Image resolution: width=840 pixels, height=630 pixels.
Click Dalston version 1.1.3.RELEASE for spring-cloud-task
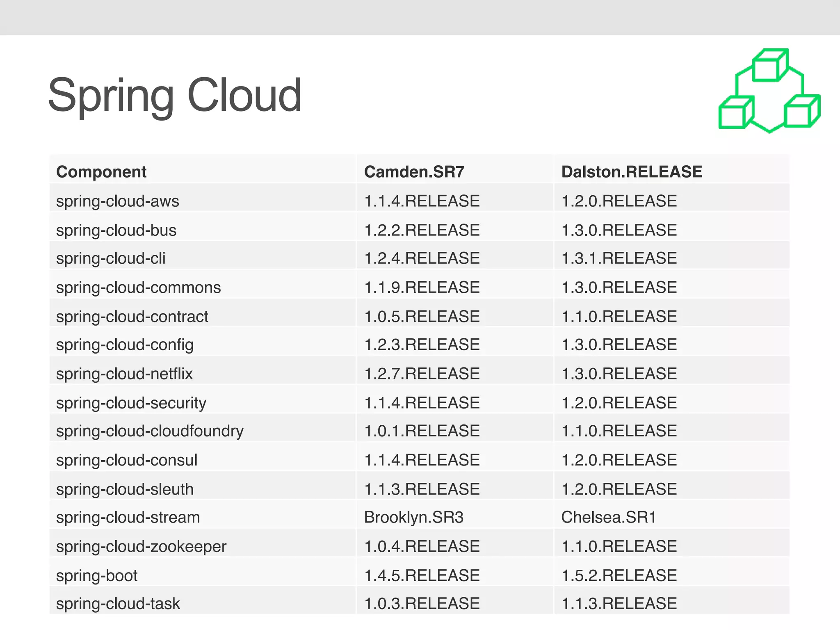619,604
